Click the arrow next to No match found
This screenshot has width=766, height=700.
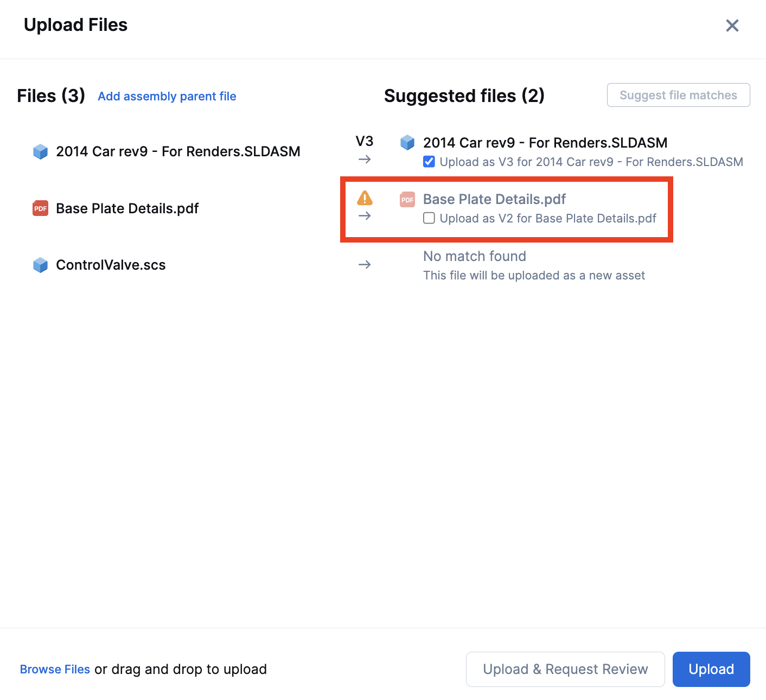pos(365,265)
